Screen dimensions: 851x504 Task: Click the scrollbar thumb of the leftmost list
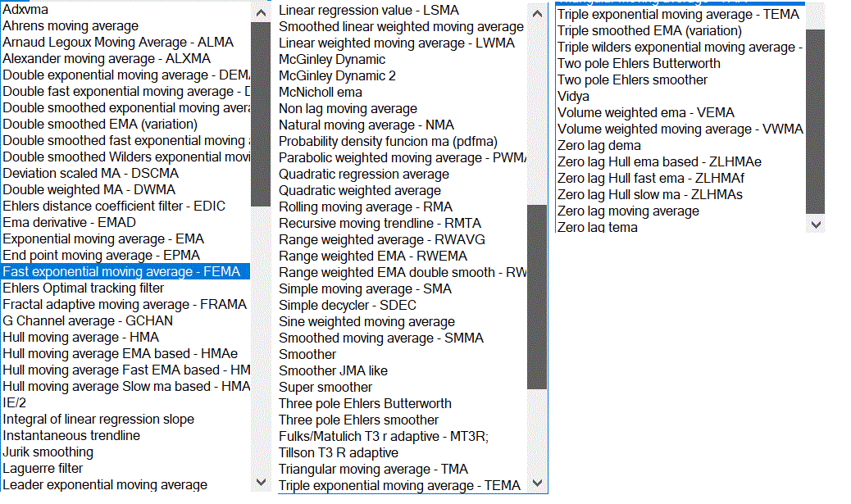point(261,115)
